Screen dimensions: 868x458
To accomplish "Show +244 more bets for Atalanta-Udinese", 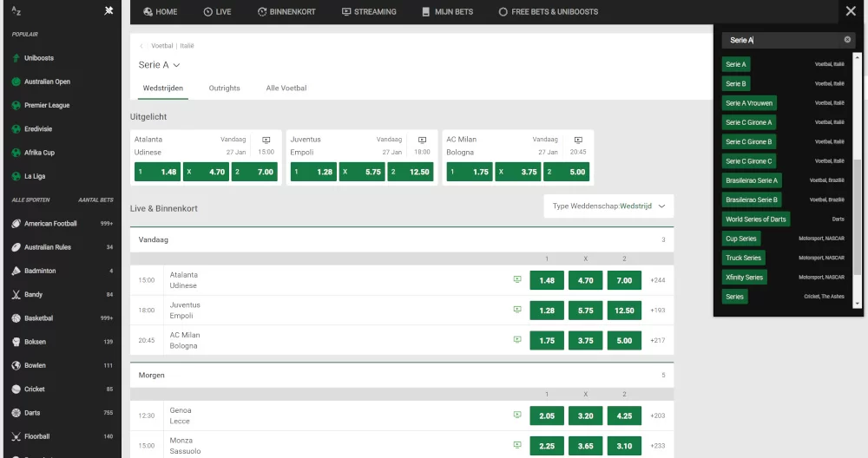I will coord(658,280).
